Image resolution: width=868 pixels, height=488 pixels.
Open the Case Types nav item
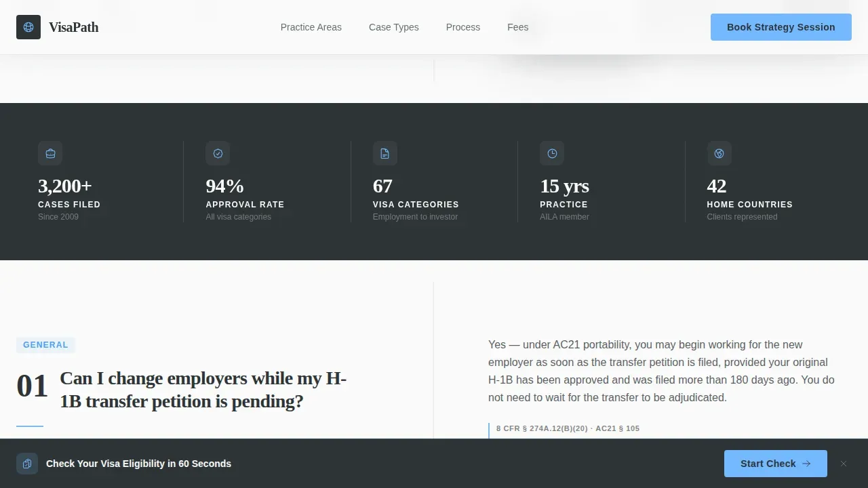(394, 27)
